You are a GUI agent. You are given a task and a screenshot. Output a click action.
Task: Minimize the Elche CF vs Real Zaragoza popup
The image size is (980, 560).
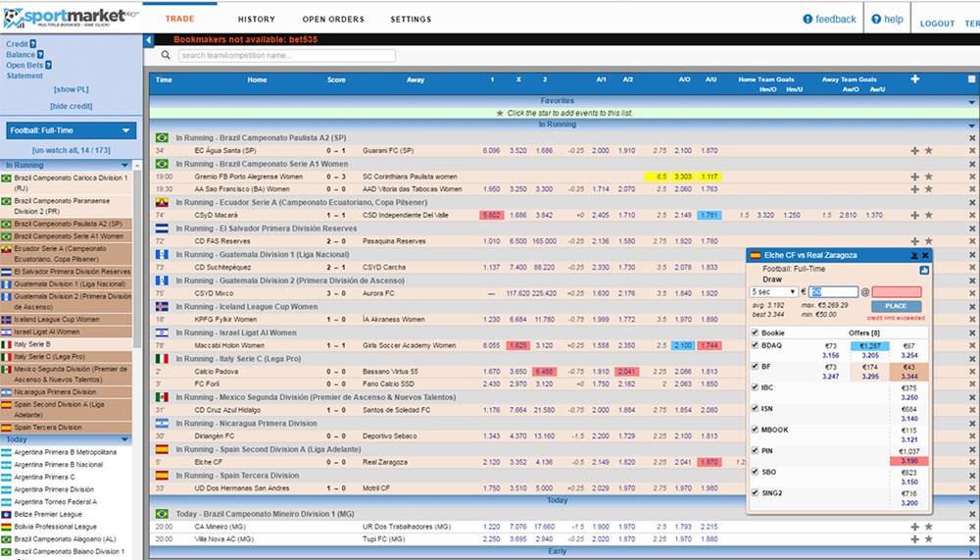[x=913, y=255]
